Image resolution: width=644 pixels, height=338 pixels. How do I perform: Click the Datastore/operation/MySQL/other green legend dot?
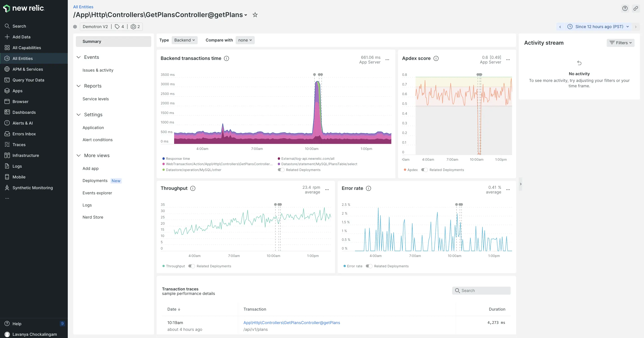point(164,170)
